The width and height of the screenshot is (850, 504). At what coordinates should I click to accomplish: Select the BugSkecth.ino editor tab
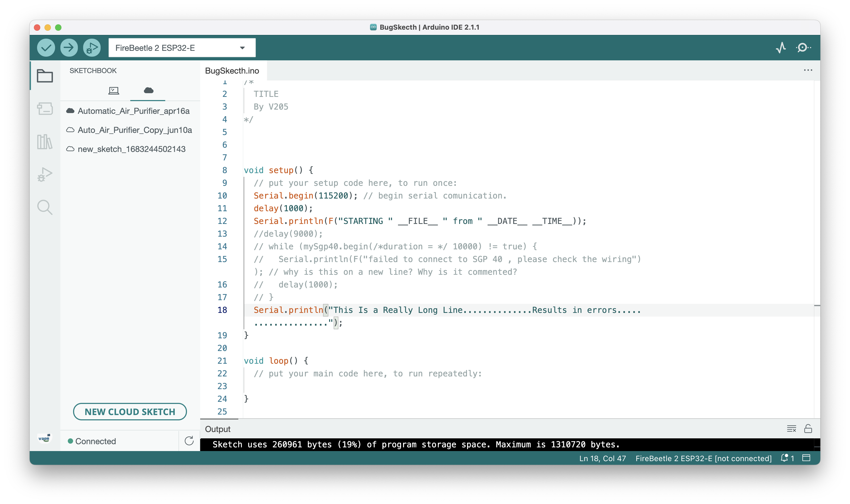coord(232,71)
